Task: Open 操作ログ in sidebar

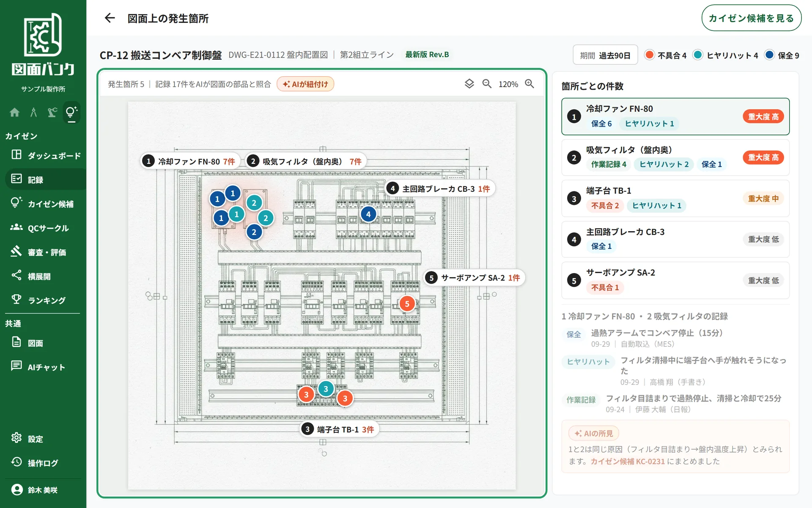Action: 45,463
